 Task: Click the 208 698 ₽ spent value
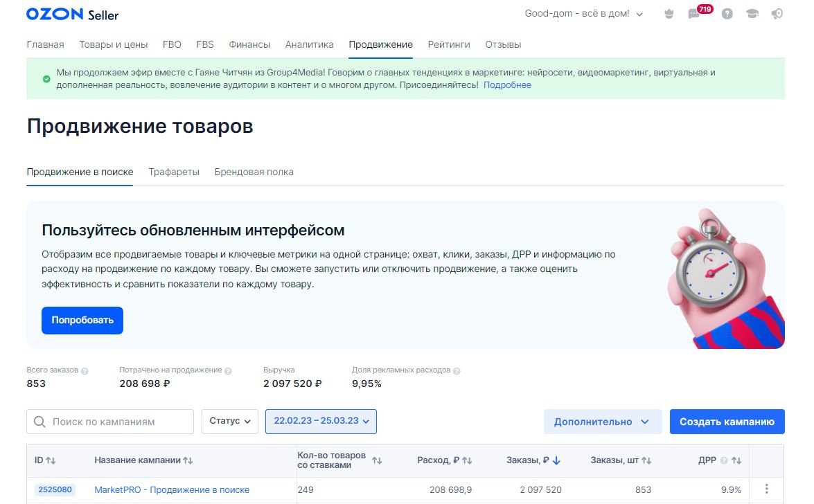[144, 384]
